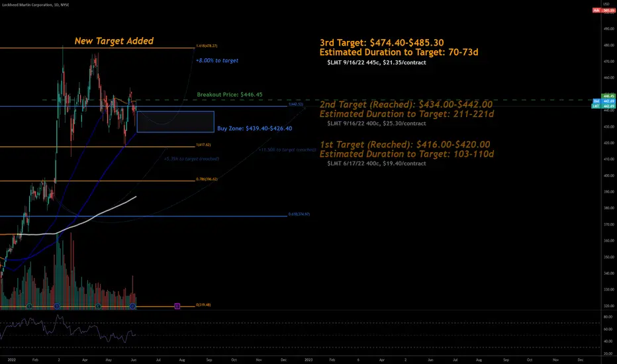The width and height of the screenshot is (617, 364).
Task: Click the 1(442.52) blue Fibonacci label
Action: (x=296, y=105)
